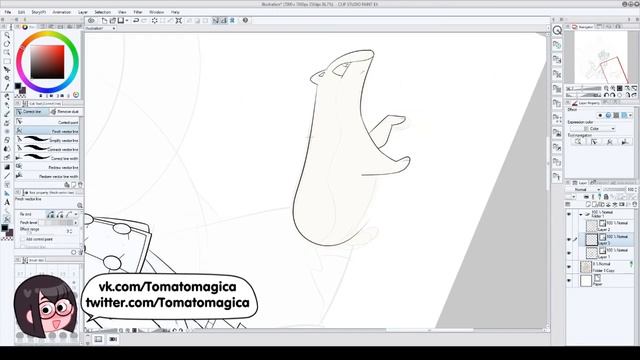Screen dimensions: 640x360
Task: Click the Open file icon in the command bar
Action: point(113,20)
